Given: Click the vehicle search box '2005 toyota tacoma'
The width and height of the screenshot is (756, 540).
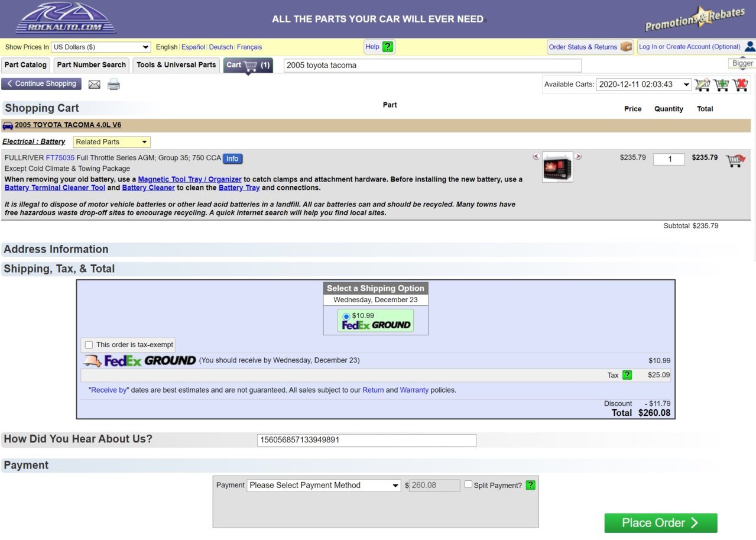Looking at the screenshot, I should point(433,66).
